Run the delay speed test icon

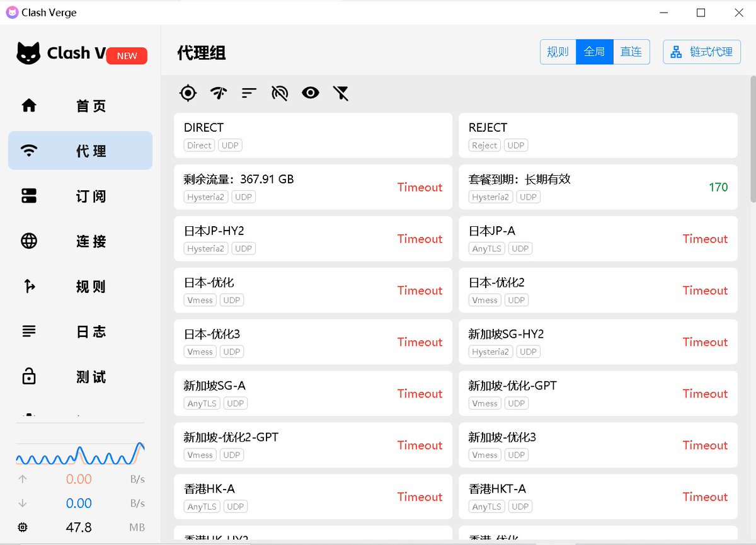(x=218, y=93)
